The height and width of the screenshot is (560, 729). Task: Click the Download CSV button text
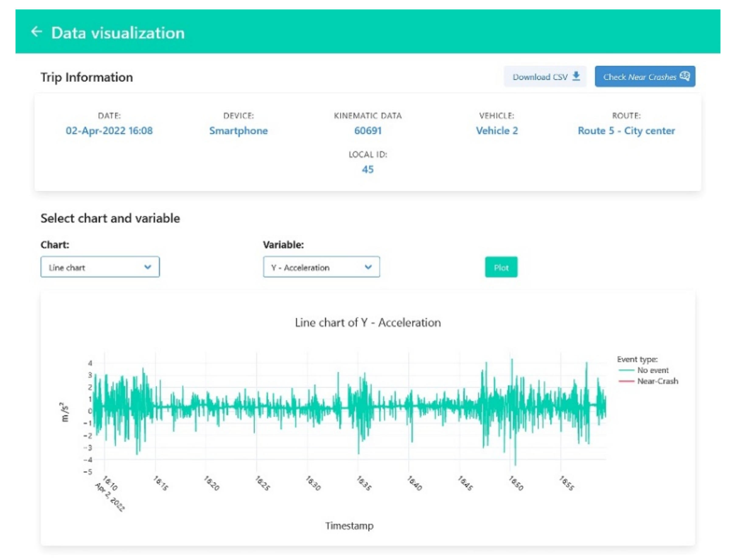[539, 77]
